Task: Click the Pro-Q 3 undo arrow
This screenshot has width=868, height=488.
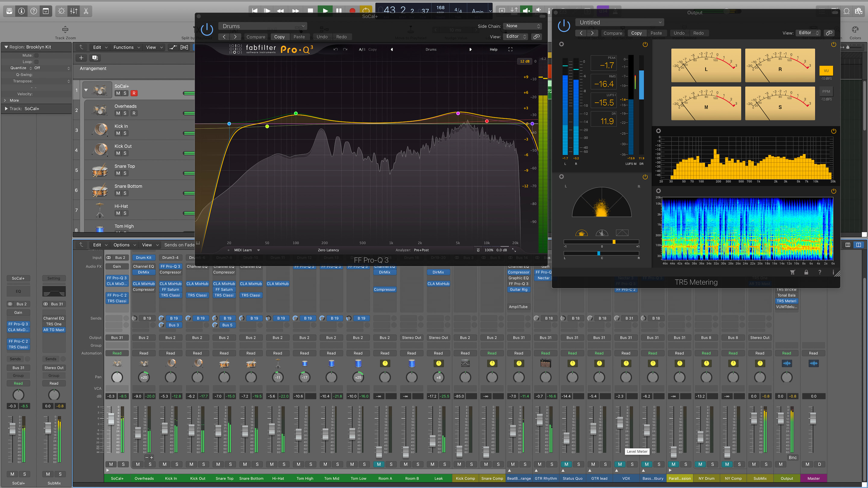Action: tap(335, 49)
